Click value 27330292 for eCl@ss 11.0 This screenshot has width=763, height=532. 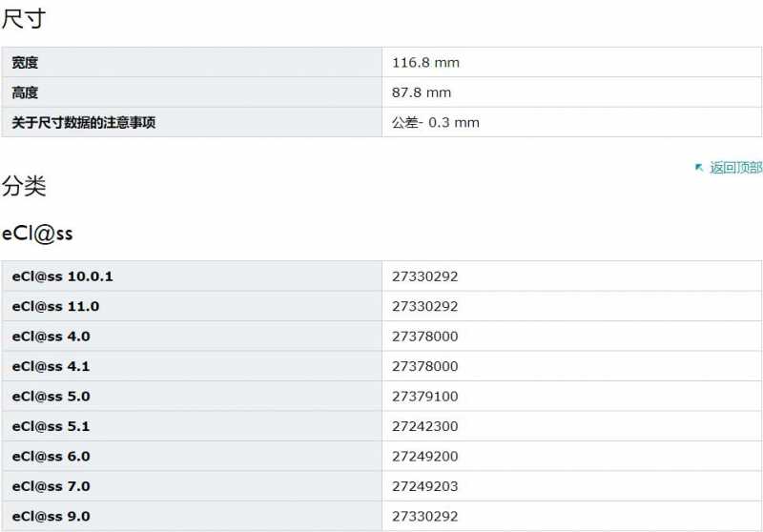[x=424, y=306]
